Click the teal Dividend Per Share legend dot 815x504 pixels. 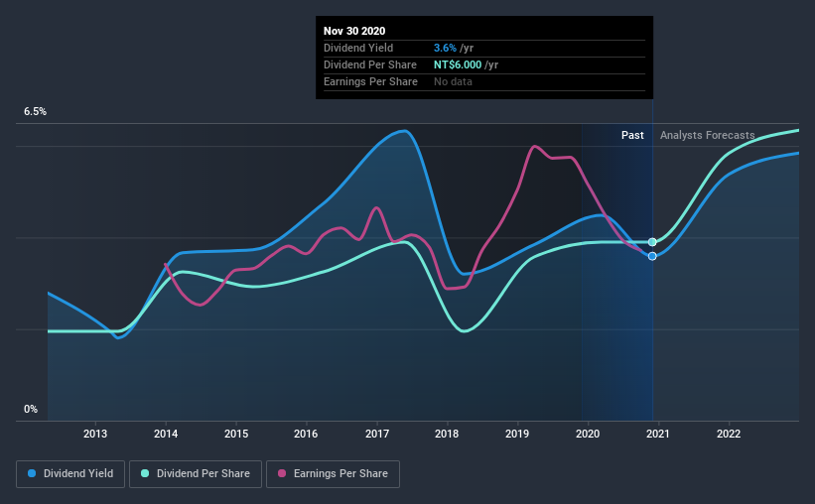coord(145,473)
